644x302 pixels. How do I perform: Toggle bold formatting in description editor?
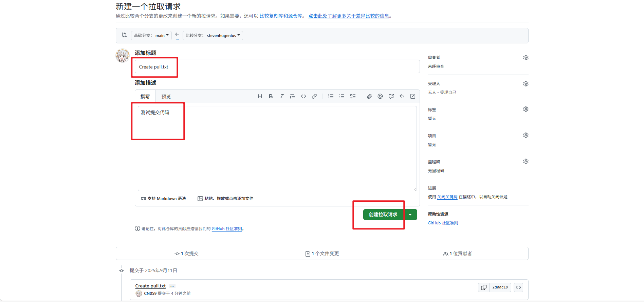(x=271, y=97)
